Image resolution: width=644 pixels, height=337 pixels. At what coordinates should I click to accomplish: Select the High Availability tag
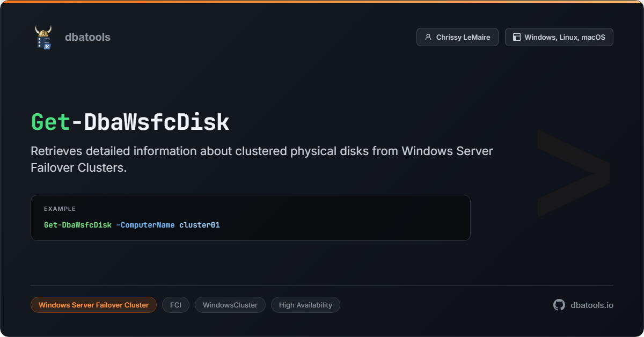(305, 305)
